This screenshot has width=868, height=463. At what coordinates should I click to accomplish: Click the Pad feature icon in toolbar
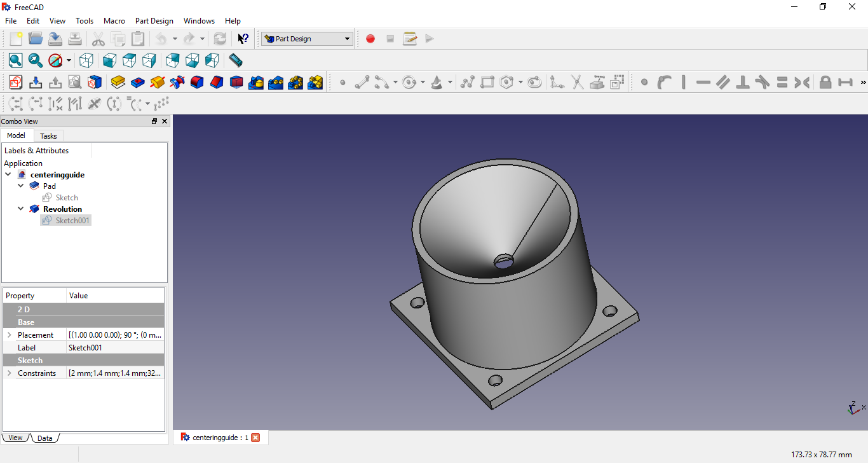coord(118,82)
